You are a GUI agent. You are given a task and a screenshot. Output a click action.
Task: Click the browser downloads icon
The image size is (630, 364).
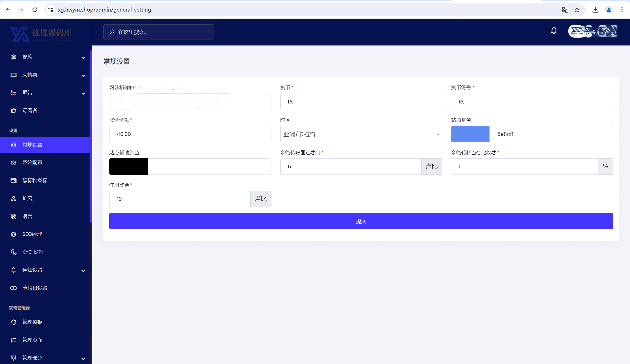pos(595,10)
